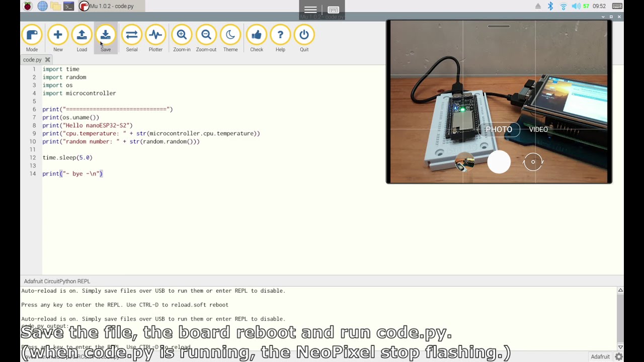Screen dimensions: 644x362
Task: Zoom in the editor text
Action: coord(182,39)
